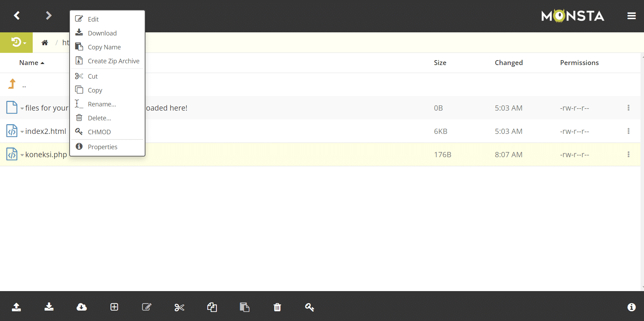Click the download icon in bottom toolbar
This screenshot has height=321, width=644.
tap(49, 307)
